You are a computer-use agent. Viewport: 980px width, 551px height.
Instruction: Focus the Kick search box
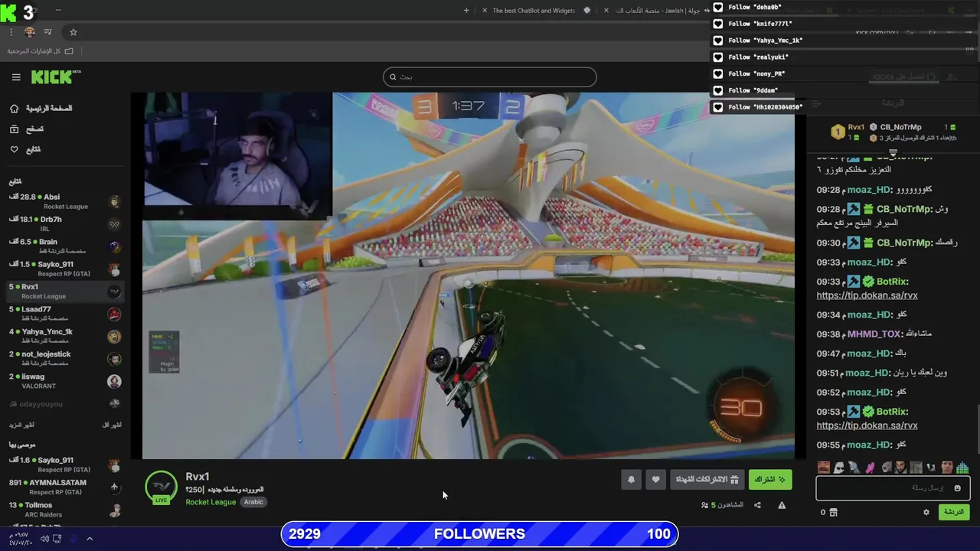489,77
